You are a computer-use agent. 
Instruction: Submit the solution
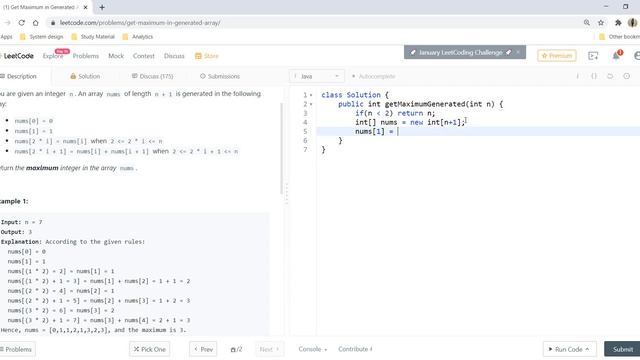622,349
